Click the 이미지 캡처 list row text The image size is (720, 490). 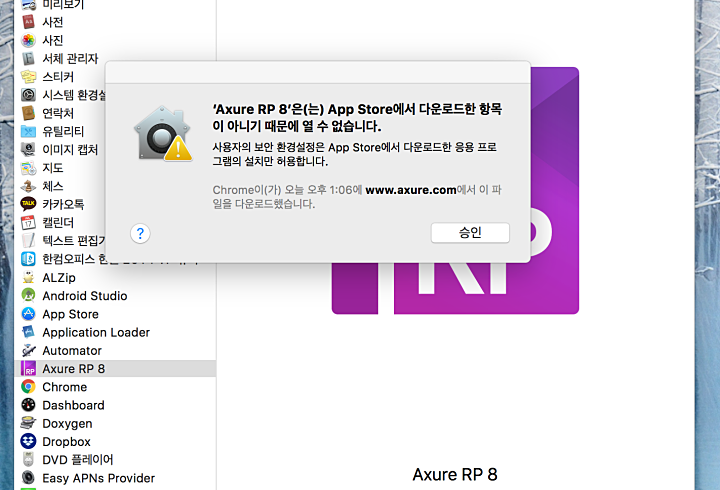(70, 150)
